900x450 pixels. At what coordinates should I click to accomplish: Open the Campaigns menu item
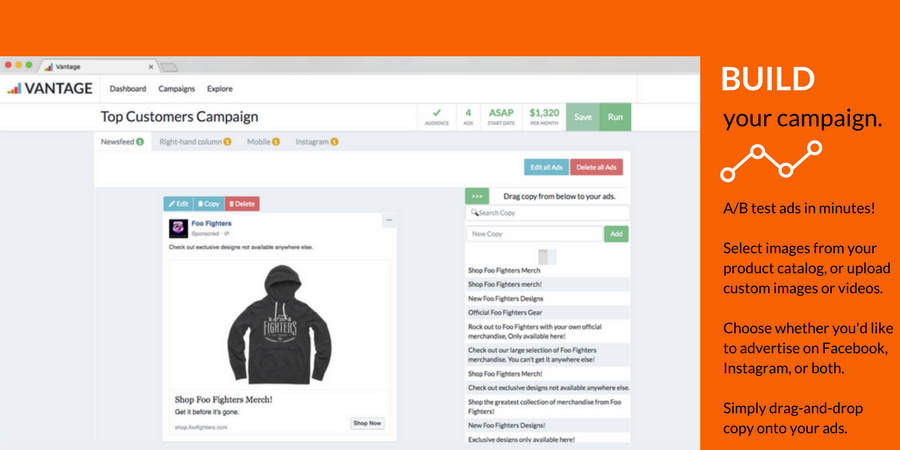click(177, 89)
